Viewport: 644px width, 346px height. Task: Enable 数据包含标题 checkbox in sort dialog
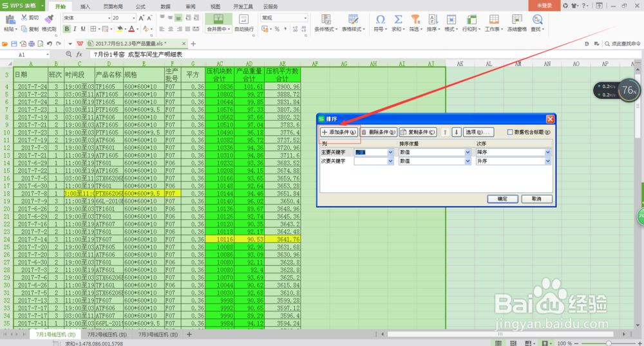point(510,132)
